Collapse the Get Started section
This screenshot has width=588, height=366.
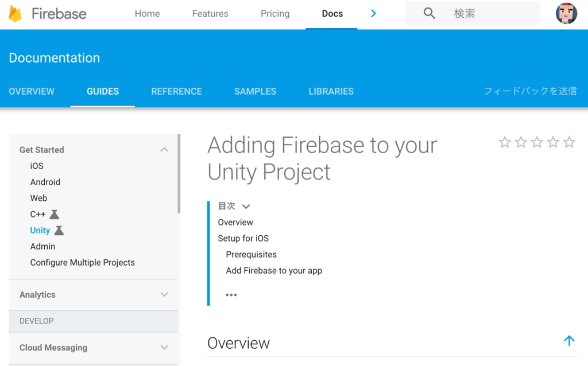coord(164,150)
